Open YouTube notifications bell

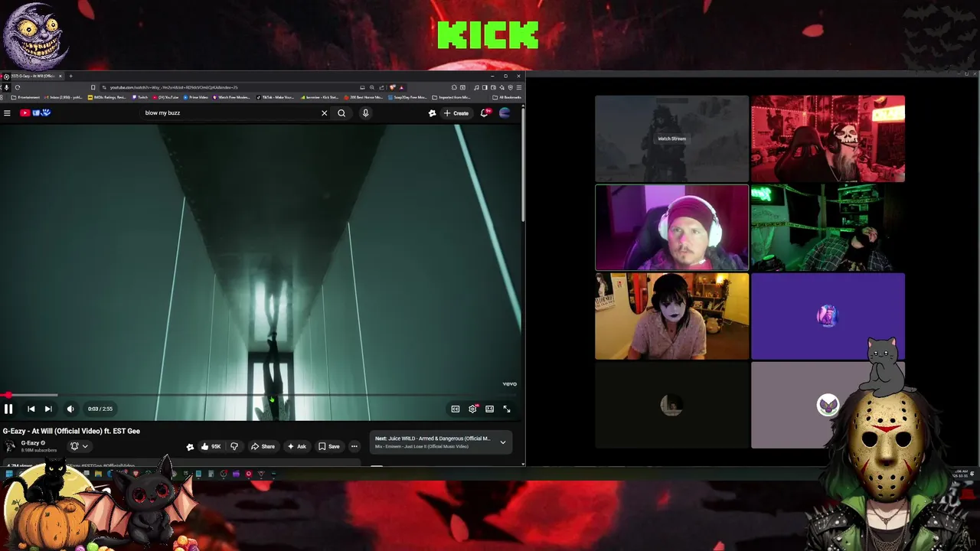click(485, 113)
